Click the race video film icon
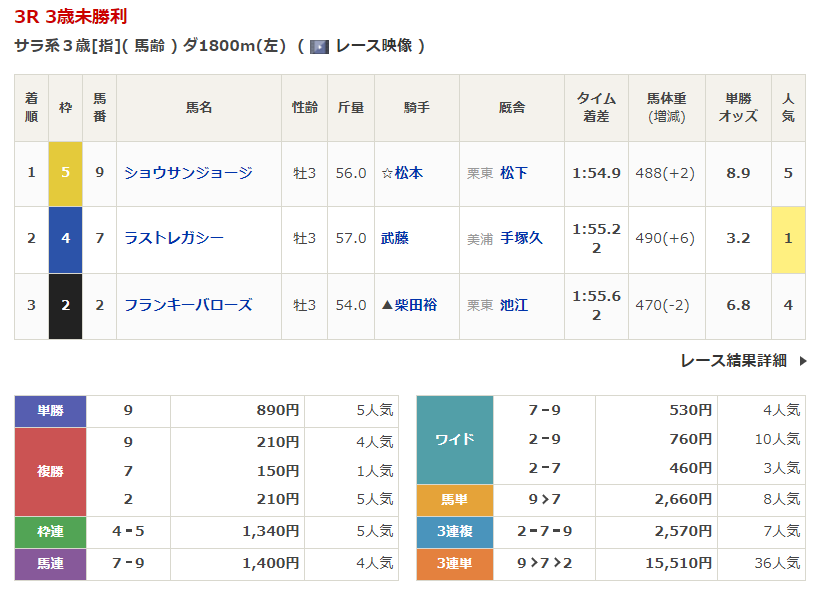Screen dimensions: 821x590 [320, 46]
